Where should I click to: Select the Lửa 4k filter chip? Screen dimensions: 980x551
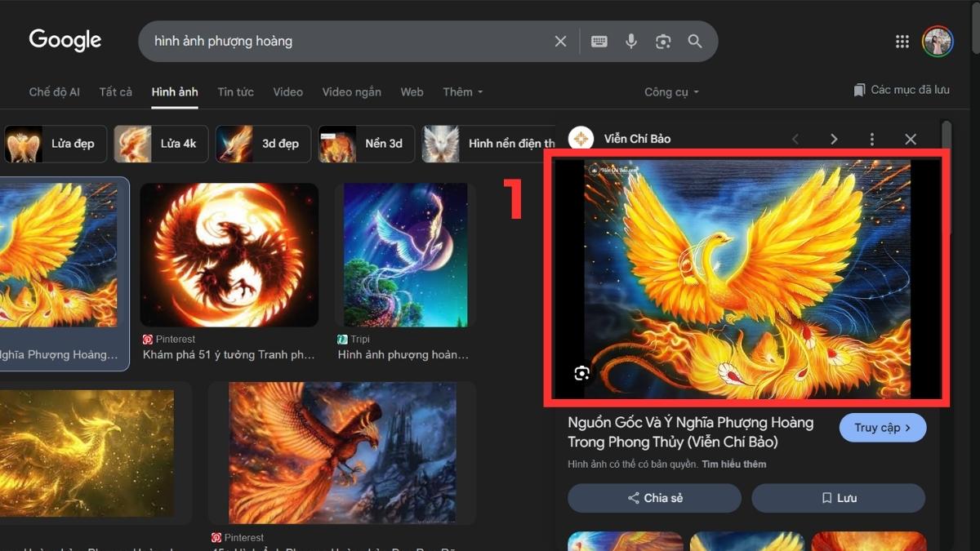pyautogui.click(x=161, y=144)
